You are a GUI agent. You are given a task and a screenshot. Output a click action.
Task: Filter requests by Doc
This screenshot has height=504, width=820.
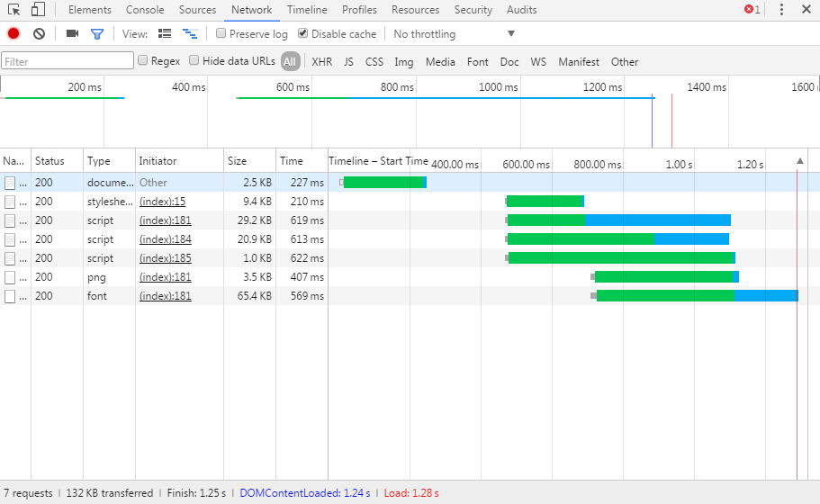pos(509,62)
